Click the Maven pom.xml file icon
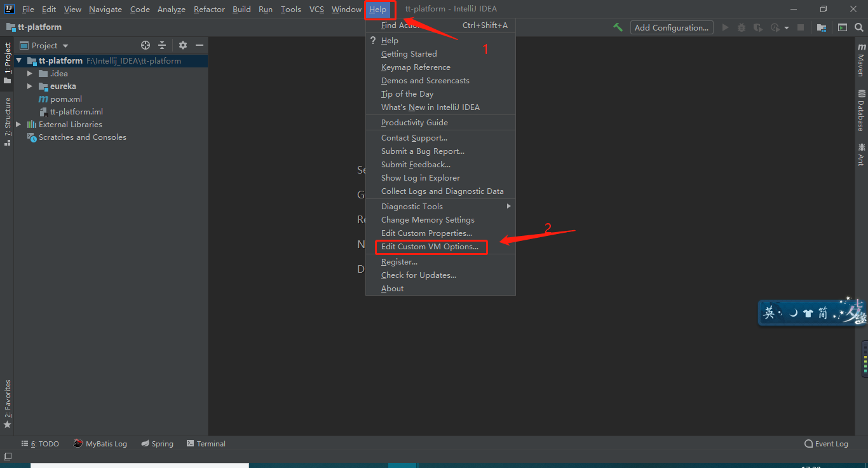The width and height of the screenshot is (868, 468). (43, 99)
